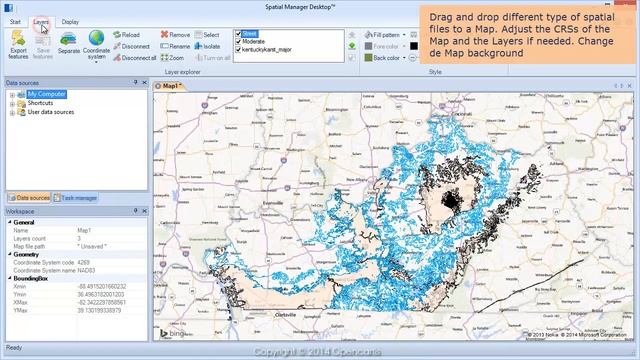Image resolution: width=640 pixels, height=360 pixels.
Task: Reload the selected layer
Action: point(127,35)
